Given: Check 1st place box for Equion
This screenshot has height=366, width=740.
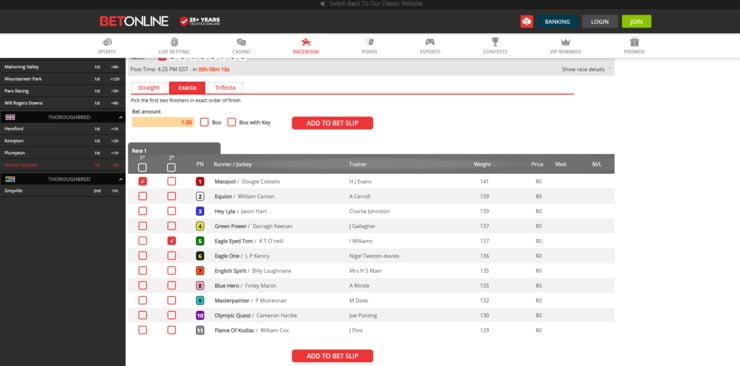Looking at the screenshot, I should coord(143,196).
